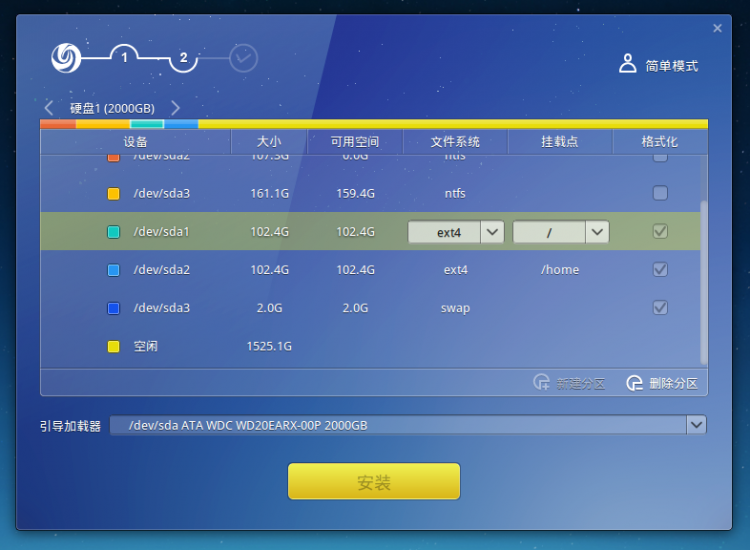This screenshot has width=750, height=550.
Task: Open the ext4 filesystem dropdown
Action: point(492,232)
